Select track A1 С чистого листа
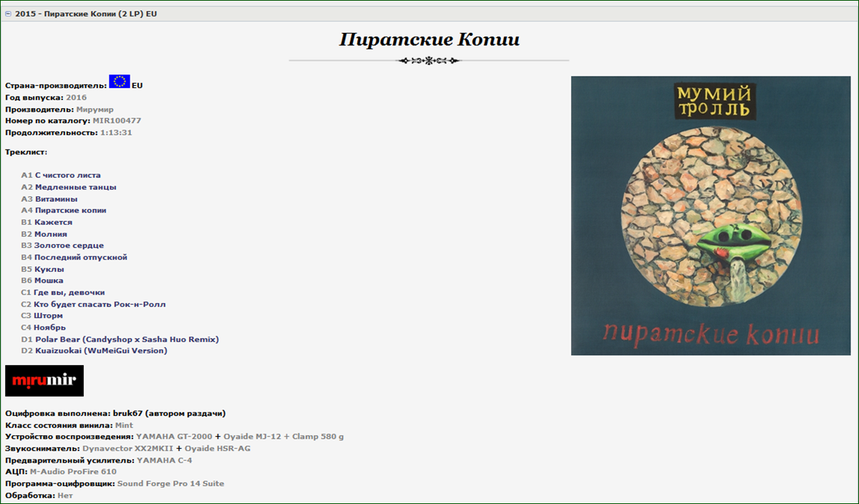This screenshot has height=504, width=859. 61,175
